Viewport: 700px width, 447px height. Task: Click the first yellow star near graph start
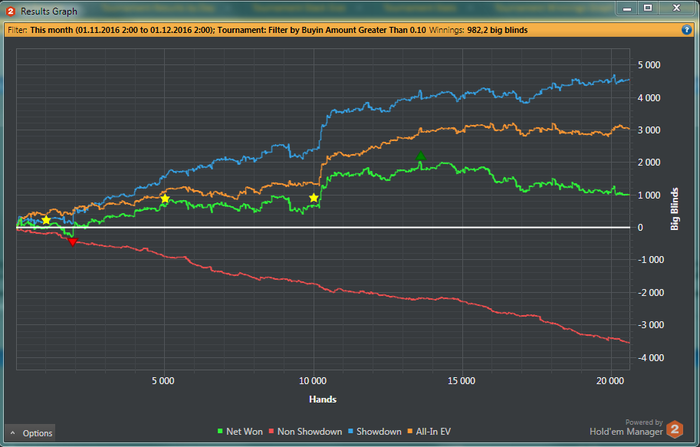tap(46, 220)
